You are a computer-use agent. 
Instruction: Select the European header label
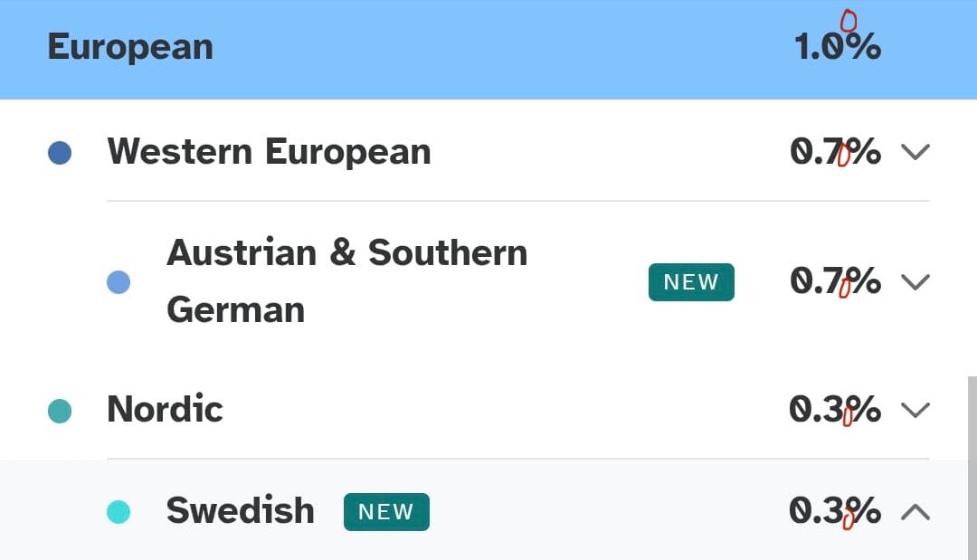130,47
